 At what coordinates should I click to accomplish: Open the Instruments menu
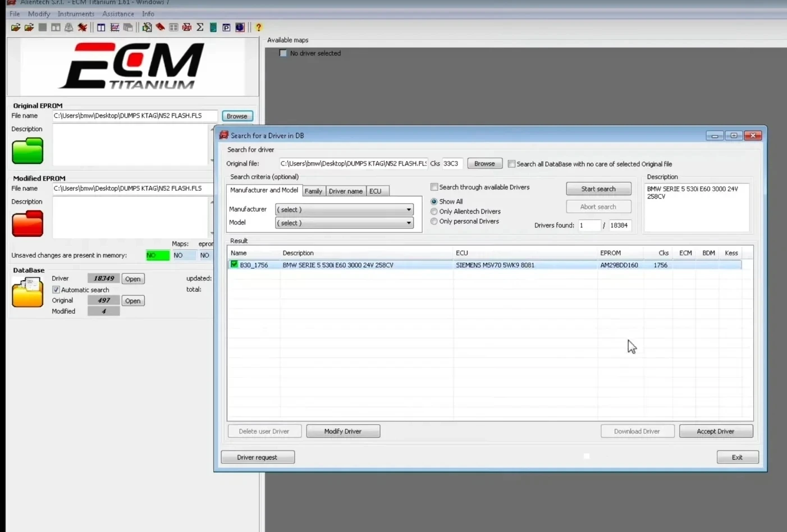pos(75,13)
